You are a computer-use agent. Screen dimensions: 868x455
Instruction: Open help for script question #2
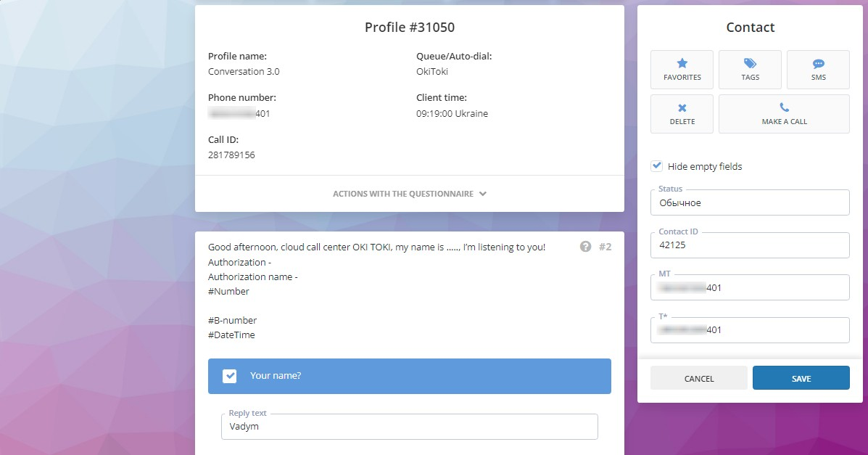click(x=586, y=247)
